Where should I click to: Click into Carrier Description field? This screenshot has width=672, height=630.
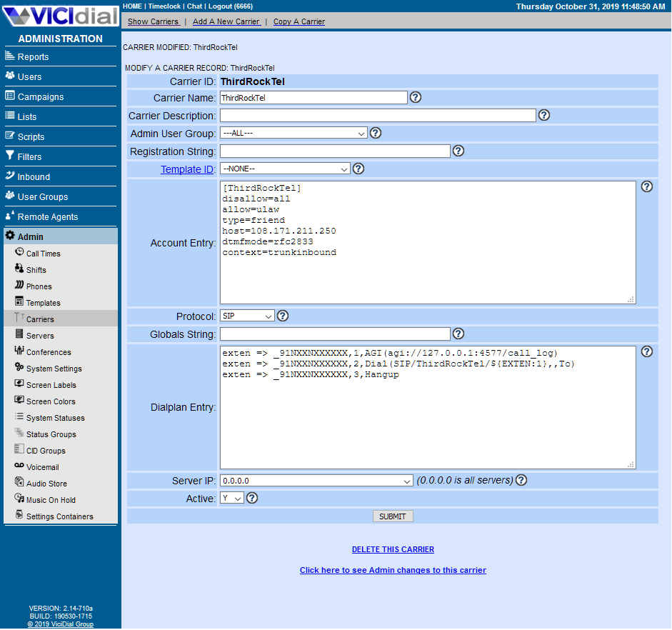[x=378, y=115]
